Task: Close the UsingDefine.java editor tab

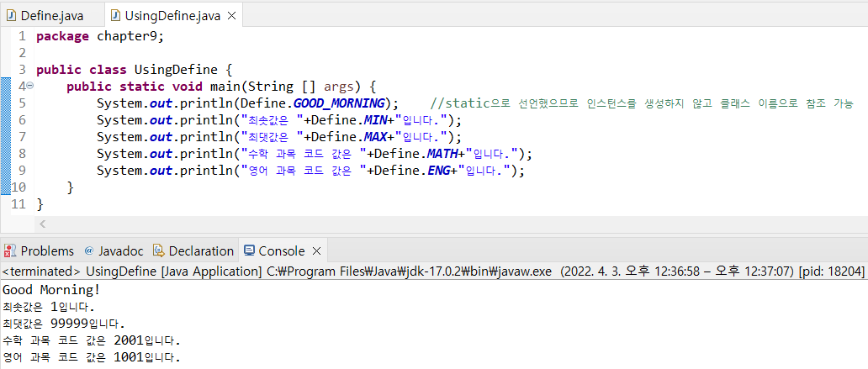Action: [232, 15]
